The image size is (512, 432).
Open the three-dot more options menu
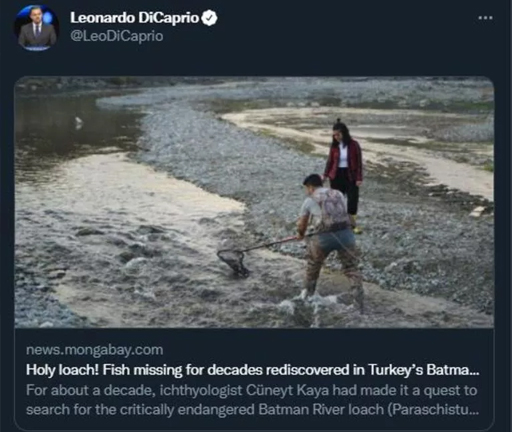pos(485,18)
